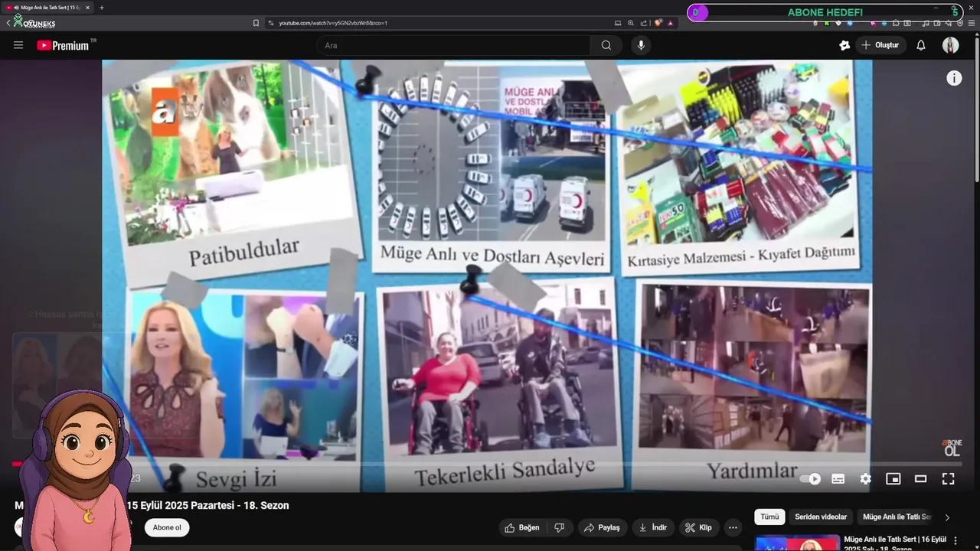
Task: Create a clip with Klip
Action: tap(698, 527)
